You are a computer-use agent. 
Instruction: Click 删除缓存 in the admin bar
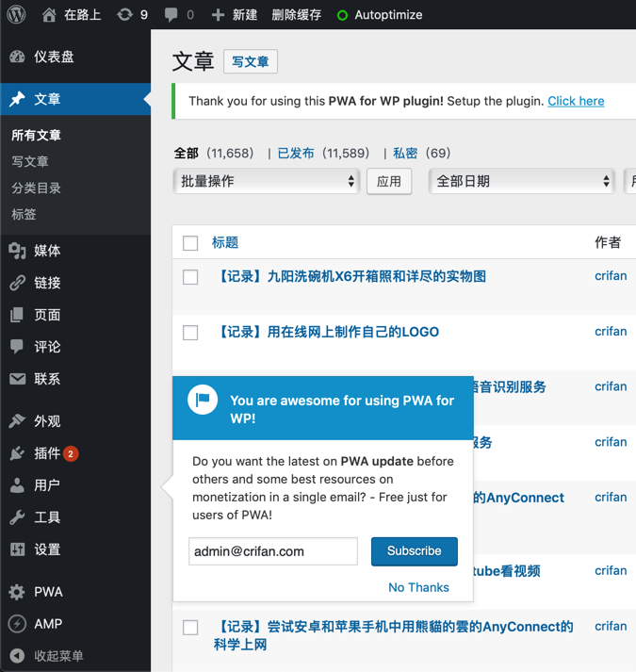pos(296,15)
